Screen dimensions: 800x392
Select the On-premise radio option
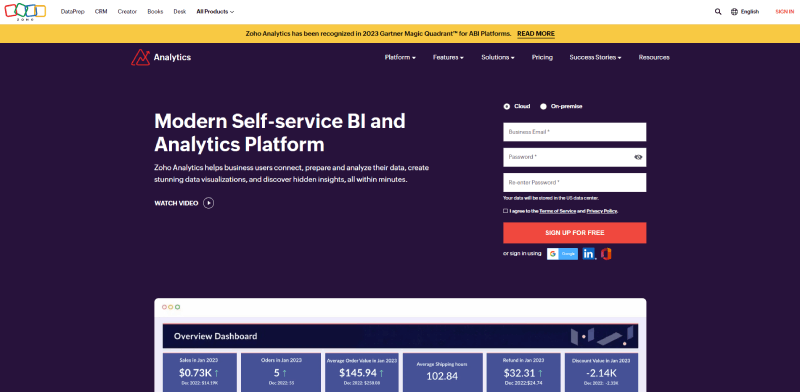coord(543,106)
